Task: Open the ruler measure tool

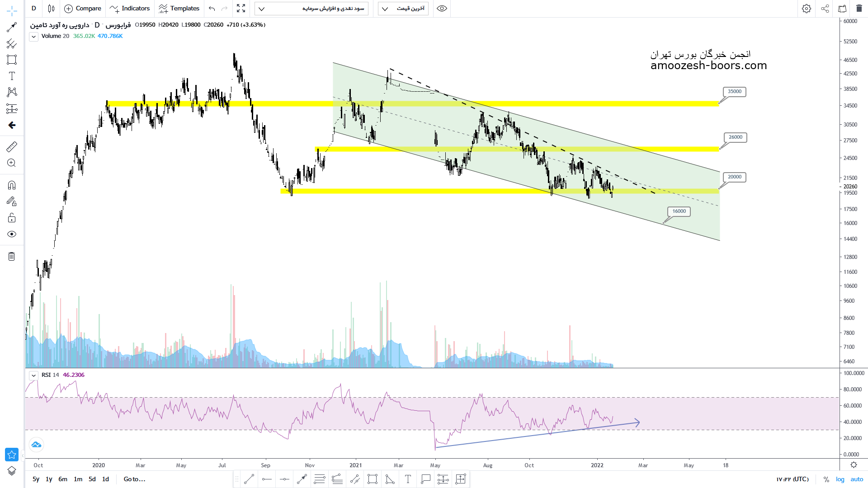Action: [x=12, y=147]
